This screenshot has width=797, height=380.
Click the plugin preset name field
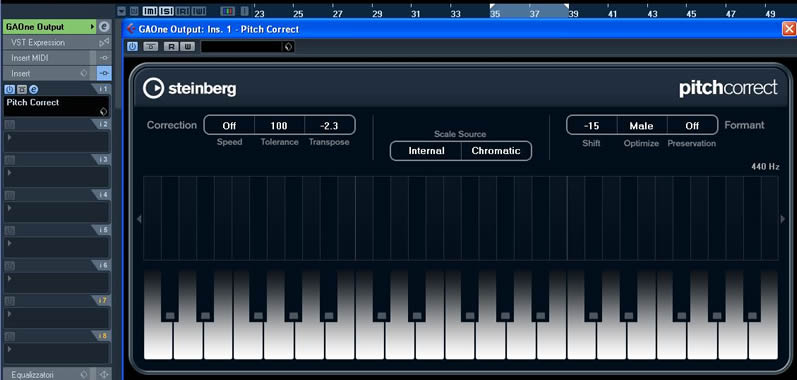coord(241,47)
